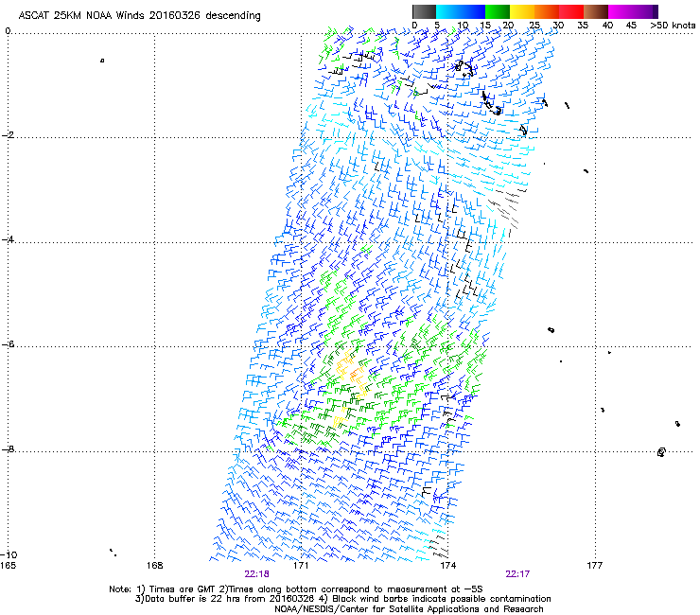Pick the red 30-35 knots legend segment
Screen dimensions: 700x615
(571, 11)
